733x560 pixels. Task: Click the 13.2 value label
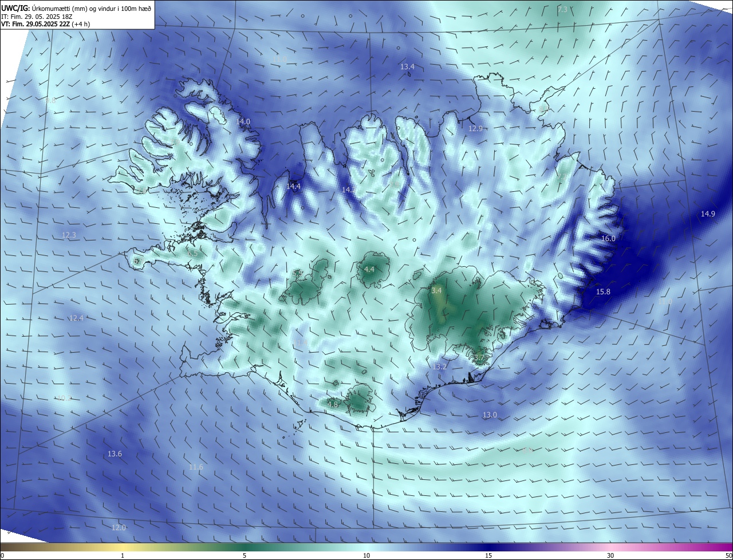point(439,366)
